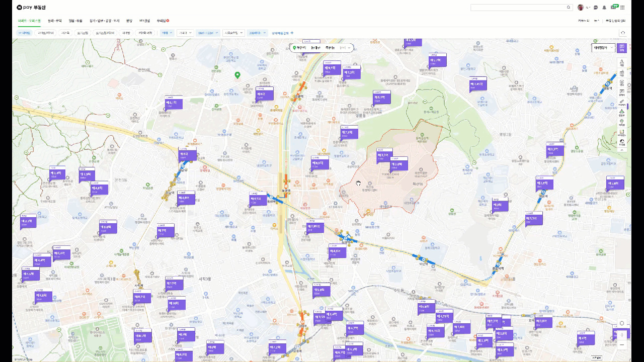The width and height of the screenshot is (644, 362).
Task: Open the 매매 transaction type dropdown
Action: [x=167, y=33]
